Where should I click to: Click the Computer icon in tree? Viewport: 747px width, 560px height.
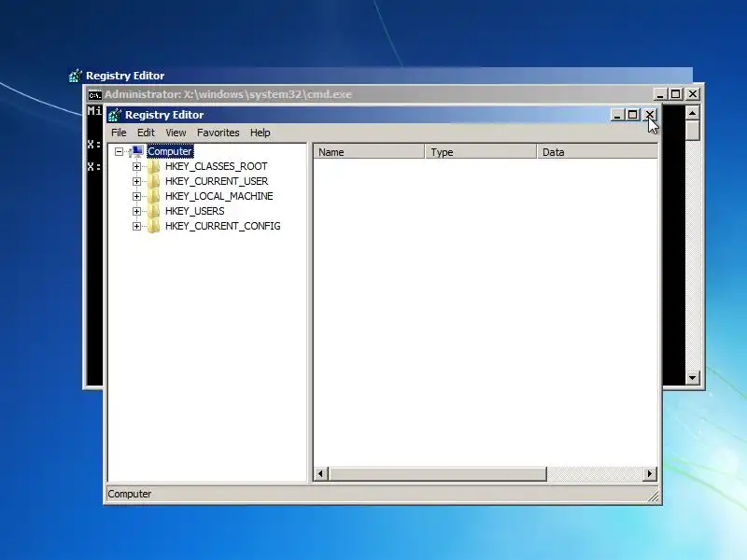pyautogui.click(x=136, y=151)
